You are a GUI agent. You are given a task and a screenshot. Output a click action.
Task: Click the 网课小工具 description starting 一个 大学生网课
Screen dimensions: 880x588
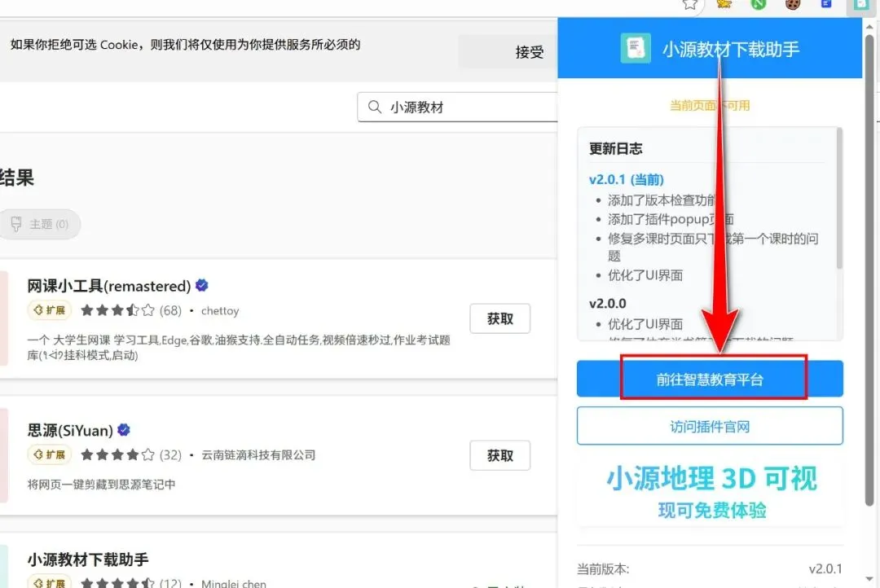239,347
